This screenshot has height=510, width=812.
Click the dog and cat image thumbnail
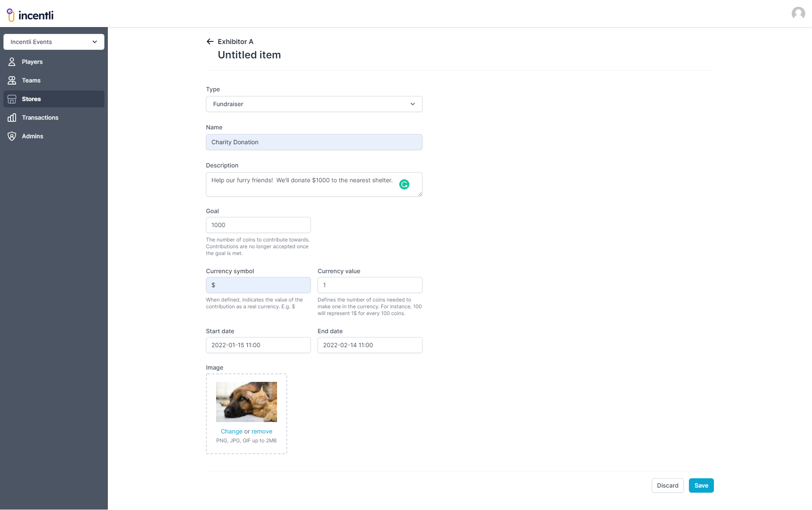pos(246,402)
